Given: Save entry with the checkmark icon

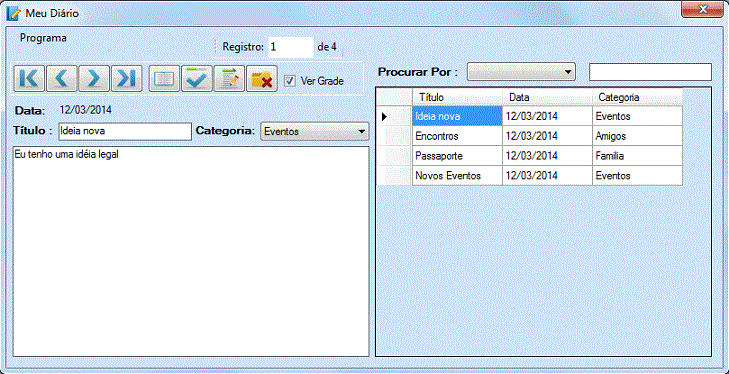Looking at the screenshot, I should pyautogui.click(x=197, y=78).
